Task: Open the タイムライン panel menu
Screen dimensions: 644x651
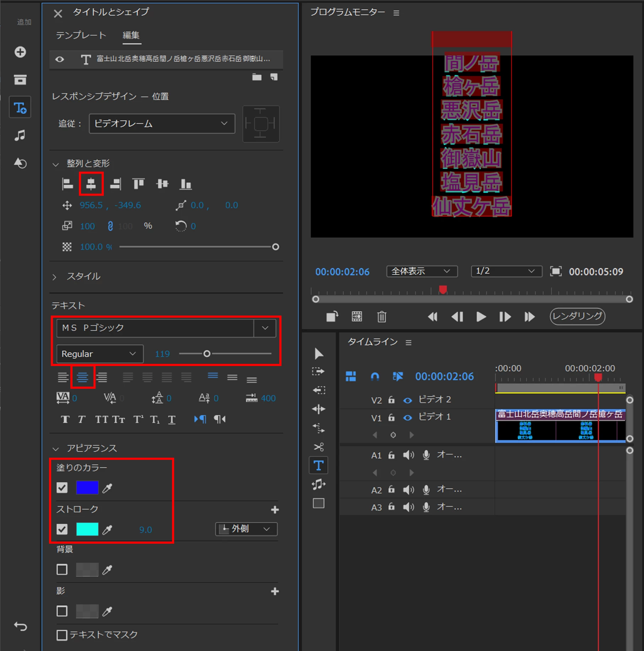Action: tap(408, 343)
